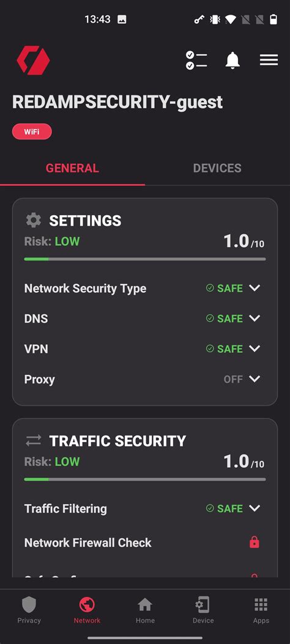Viewport: 290px width, 644px height.
Task: Switch to the DEVICES tab
Action: [x=217, y=168]
